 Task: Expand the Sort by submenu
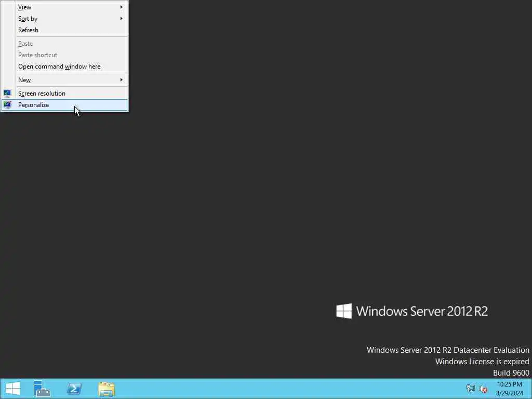[x=64, y=19]
